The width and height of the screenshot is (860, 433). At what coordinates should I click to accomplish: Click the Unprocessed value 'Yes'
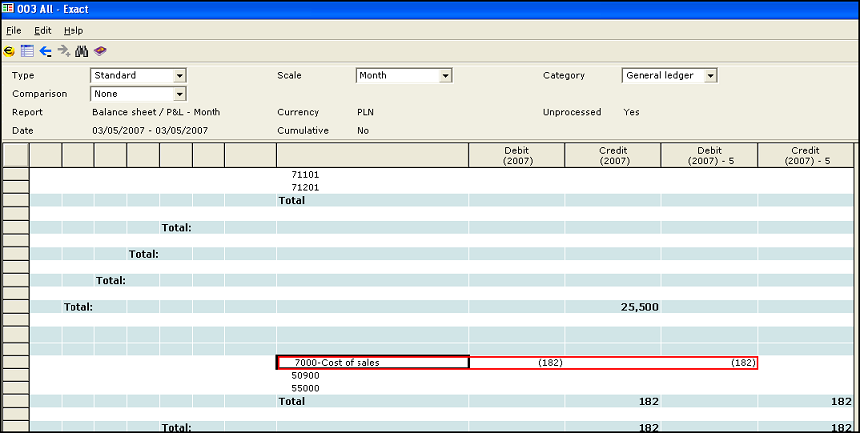coord(631,112)
